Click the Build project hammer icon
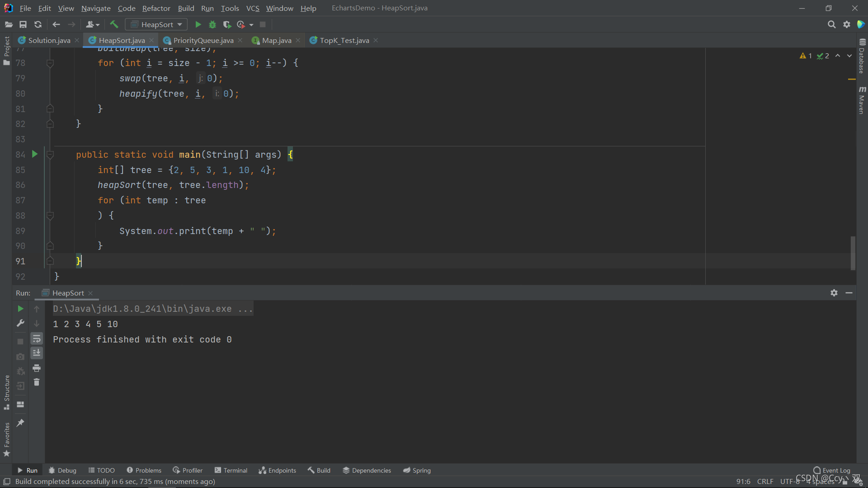The image size is (868, 488). coord(114,24)
